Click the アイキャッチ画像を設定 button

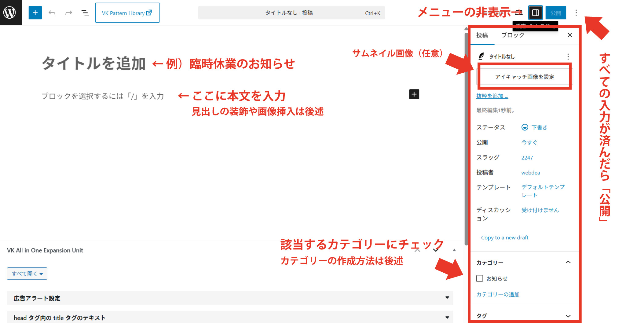click(525, 77)
